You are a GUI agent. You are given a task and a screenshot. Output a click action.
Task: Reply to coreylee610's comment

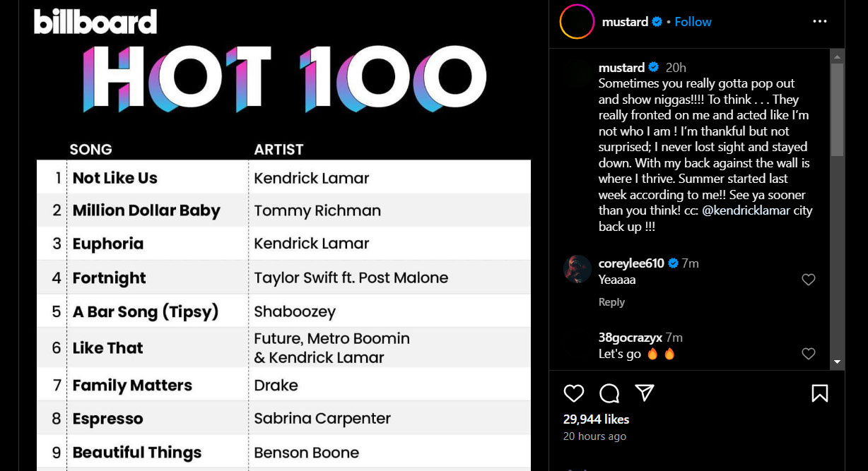click(611, 302)
